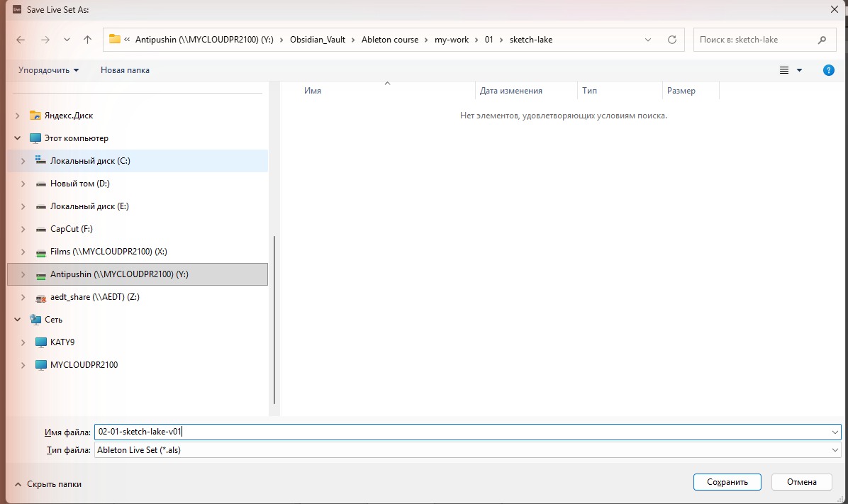848x504 pixels.
Task: Expand the Яндекс.Диск tree node
Action: click(17, 115)
